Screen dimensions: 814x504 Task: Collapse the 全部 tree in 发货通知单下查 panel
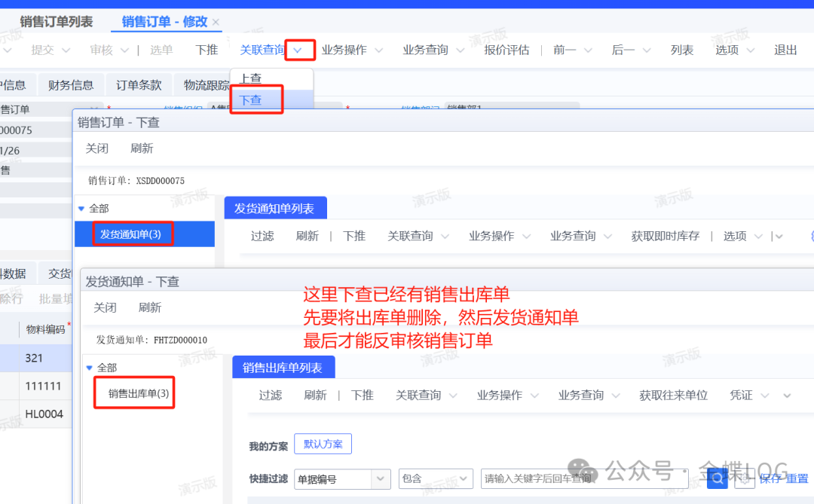pyautogui.click(x=90, y=368)
